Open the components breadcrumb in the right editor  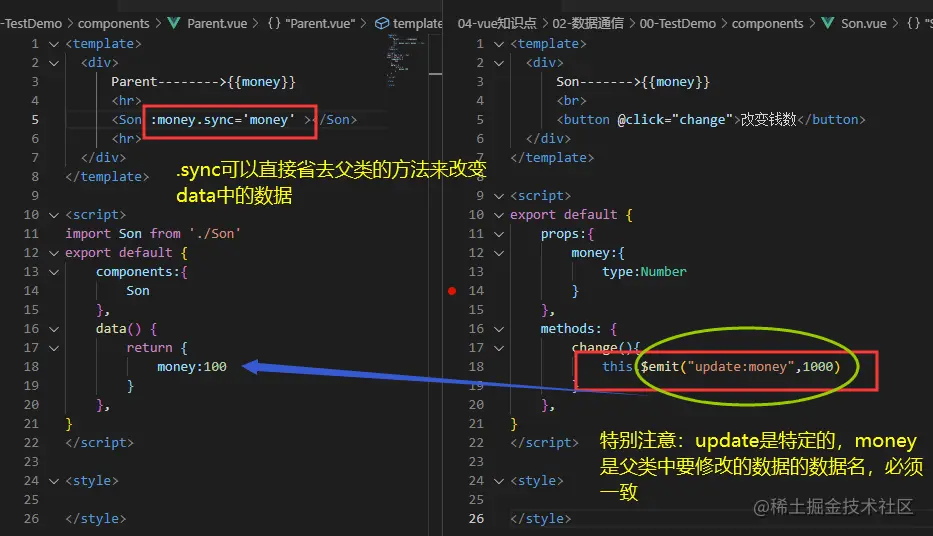coord(768,23)
